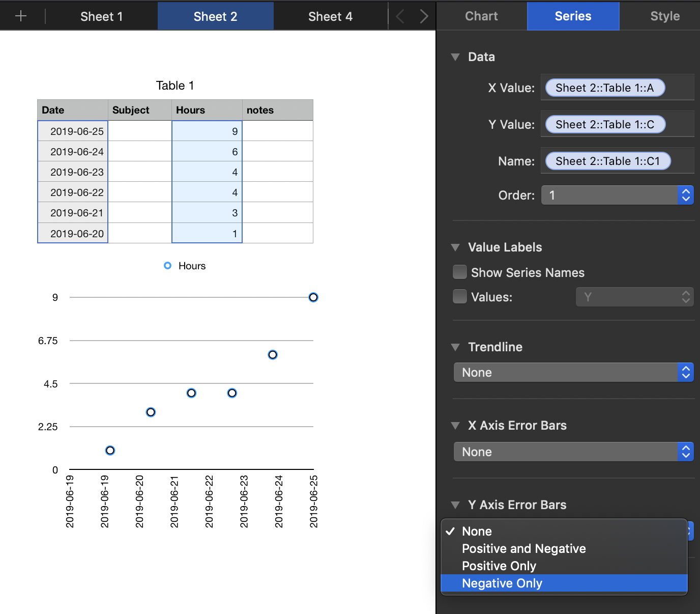Click the next sheet arrow icon
Viewport: 700px width, 614px height.
tap(423, 16)
